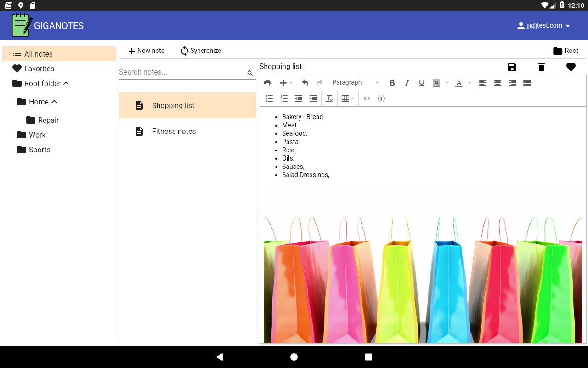The width and height of the screenshot is (588, 368).
Task: Collapse the Root folder chevron
Action: 66,83
